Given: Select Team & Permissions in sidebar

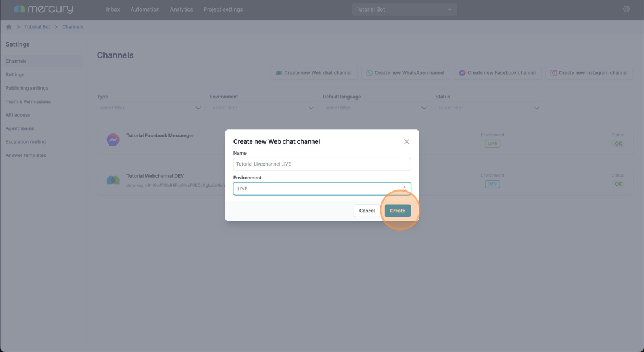Looking at the screenshot, I should point(28,101).
